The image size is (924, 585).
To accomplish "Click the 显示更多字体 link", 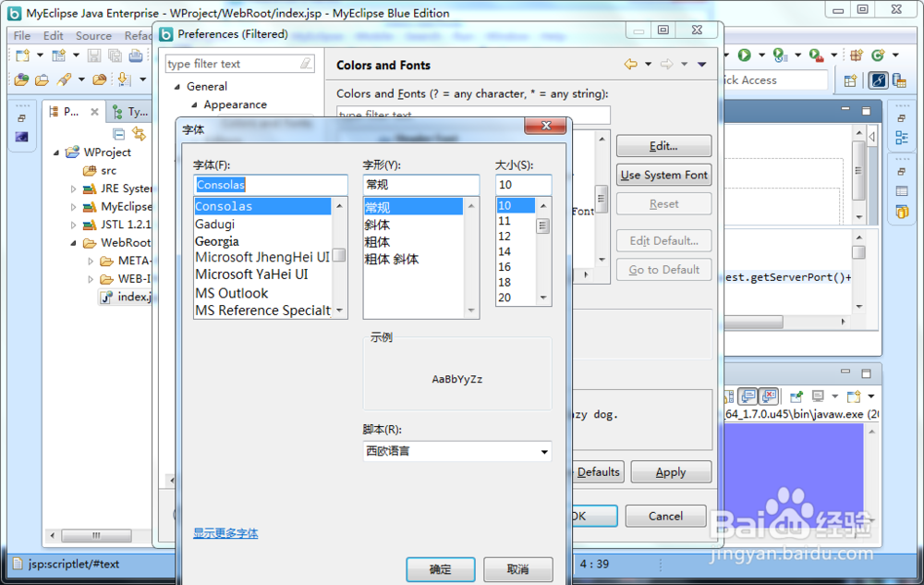I will click(225, 533).
